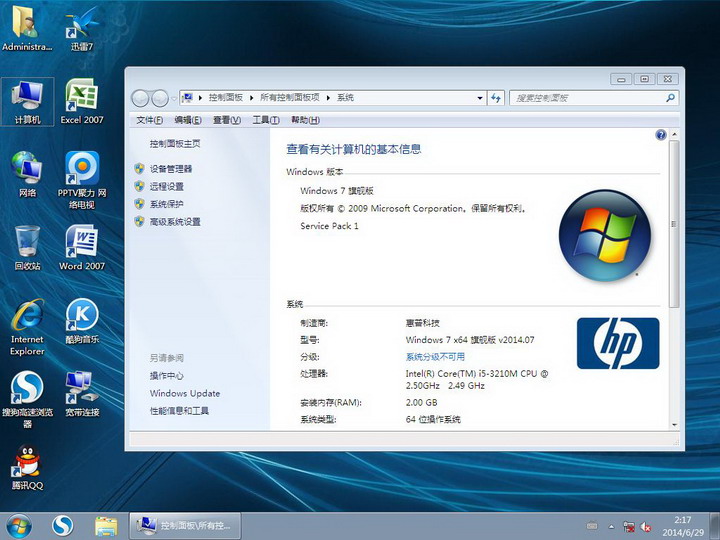Click the keyboard input method tray icon
The image size is (720, 540).
(x=592, y=526)
